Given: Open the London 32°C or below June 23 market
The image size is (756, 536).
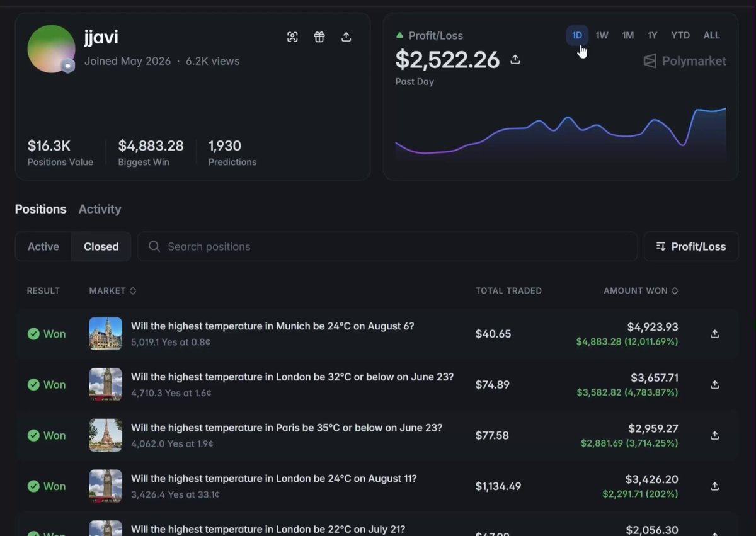Looking at the screenshot, I should (292, 377).
